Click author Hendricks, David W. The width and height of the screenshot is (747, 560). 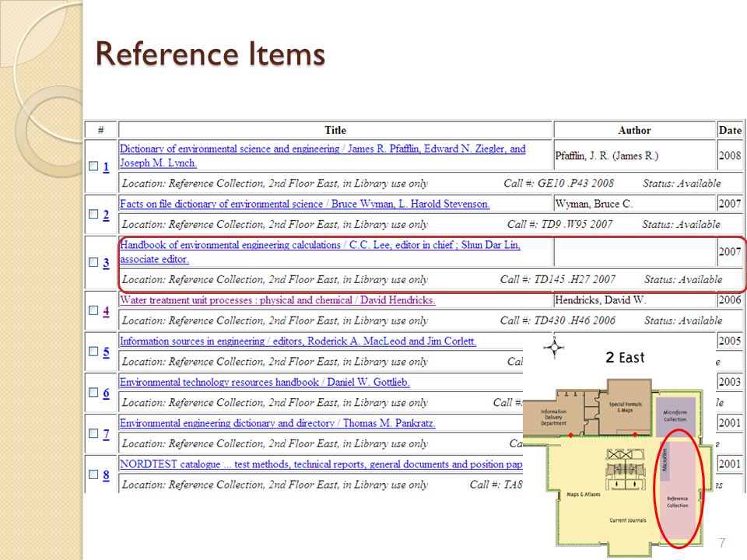click(600, 300)
